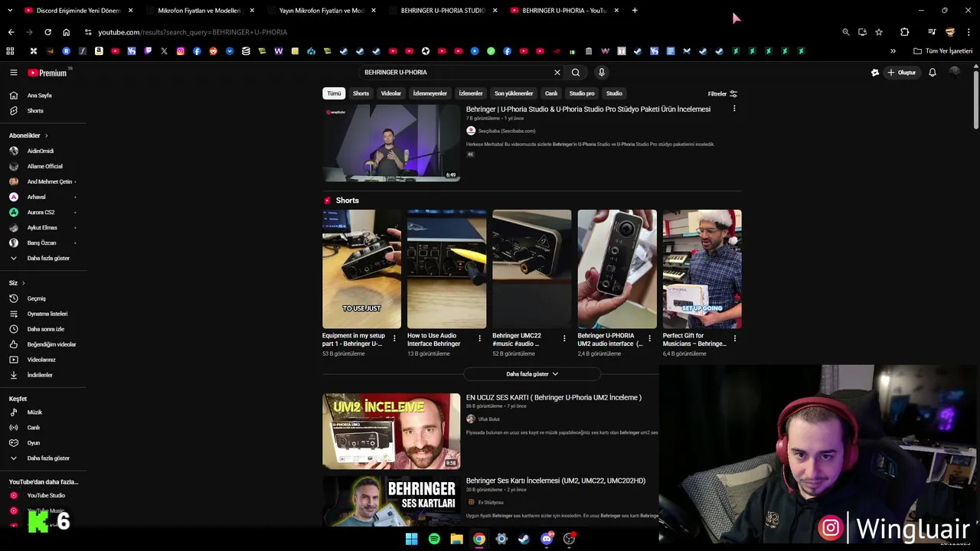980x551 pixels.
Task: Start voice search with the microphone icon
Action: 602,73
